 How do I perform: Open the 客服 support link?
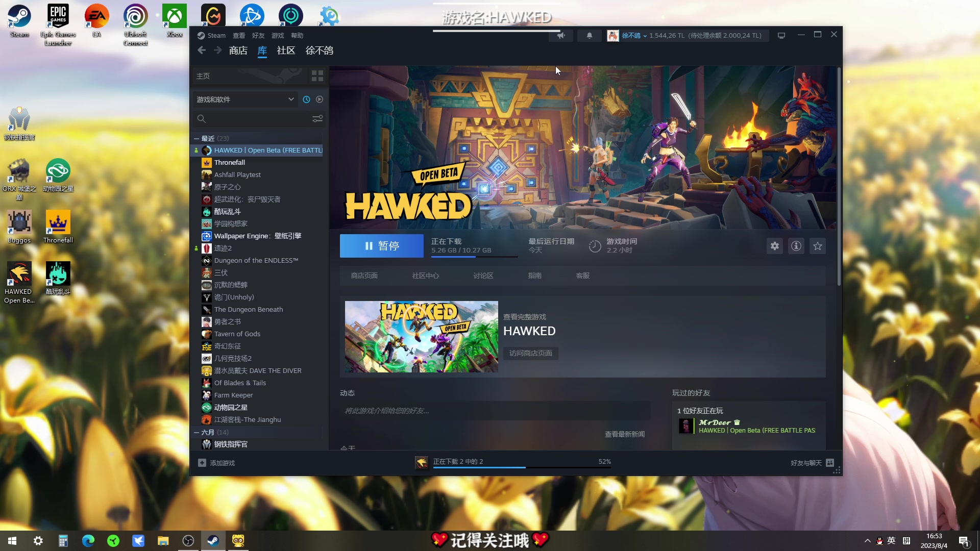[583, 275]
